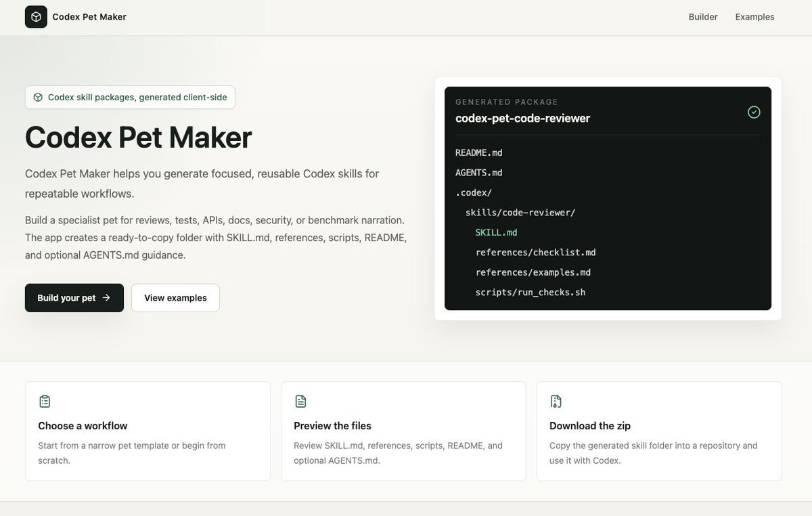Click the cube icon in the skill packages badge
The image size is (812, 516).
pos(38,97)
